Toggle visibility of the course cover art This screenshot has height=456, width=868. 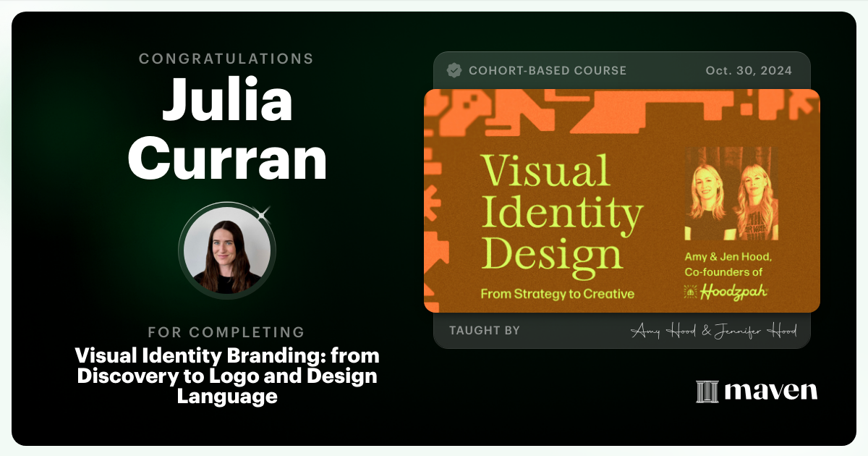point(622,200)
